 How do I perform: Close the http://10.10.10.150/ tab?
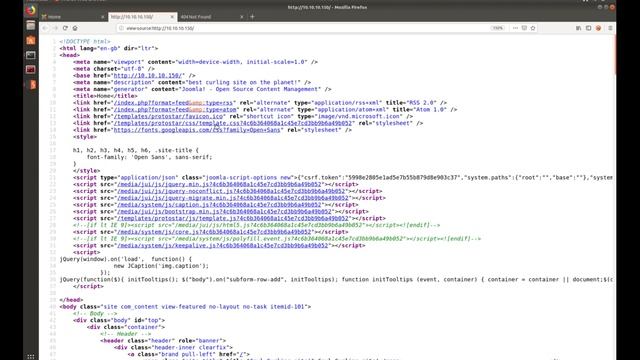tap(172, 17)
